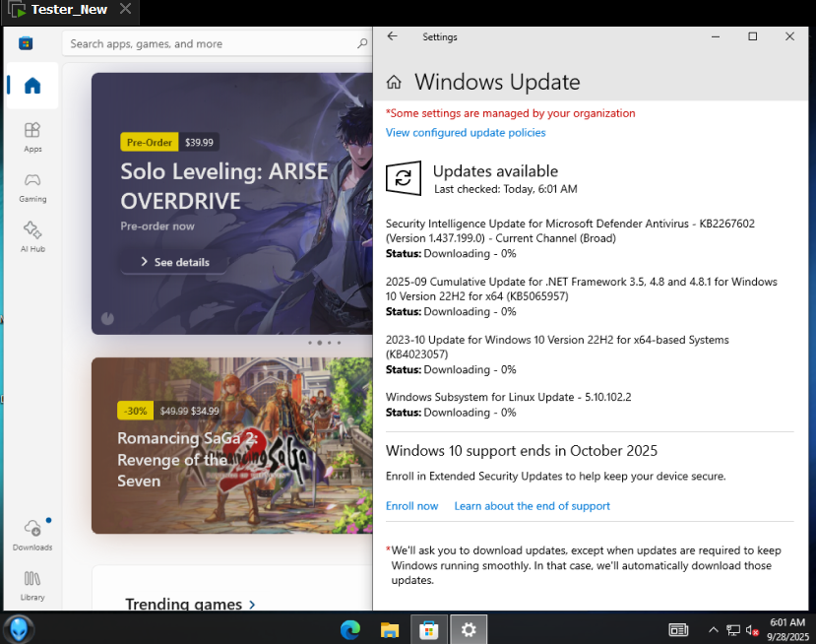This screenshot has width=816, height=644.
Task: Click KB4023057 update entry
Action: point(557,354)
